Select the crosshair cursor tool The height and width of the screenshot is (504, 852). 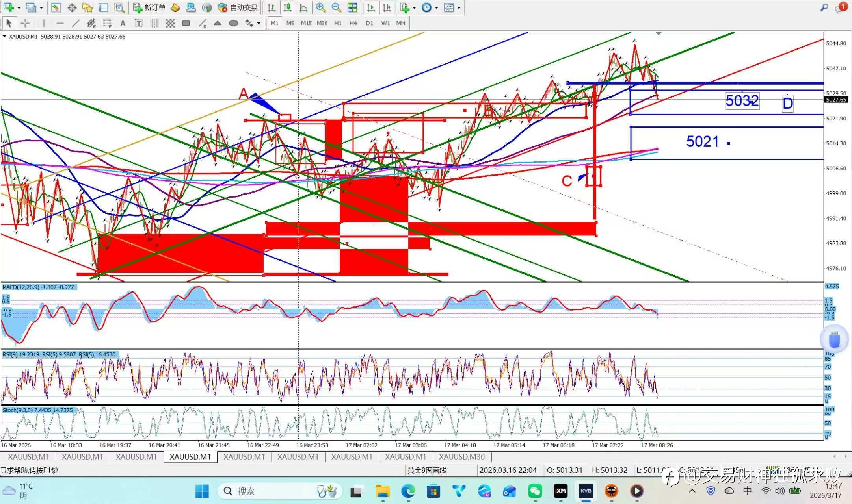point(25,23)
